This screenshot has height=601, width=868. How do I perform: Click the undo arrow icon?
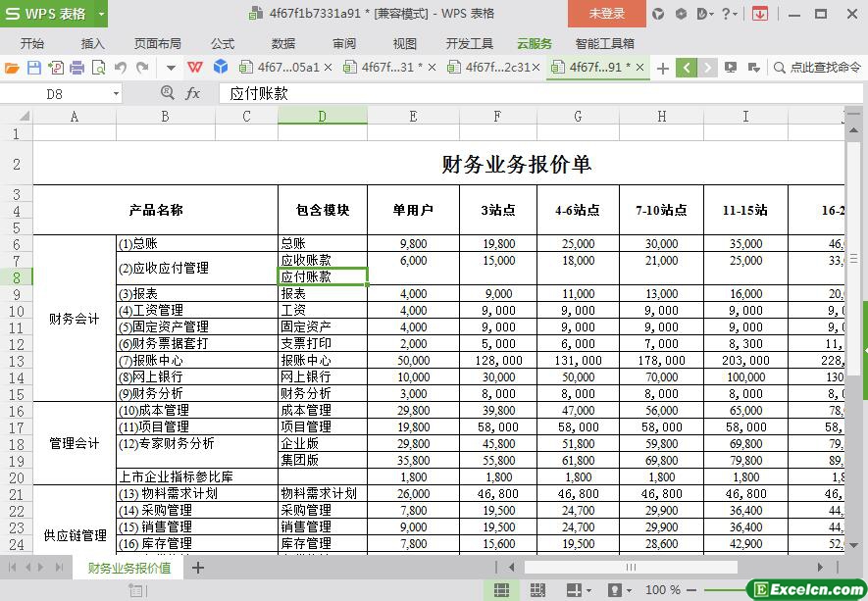[x=120, y=68]
